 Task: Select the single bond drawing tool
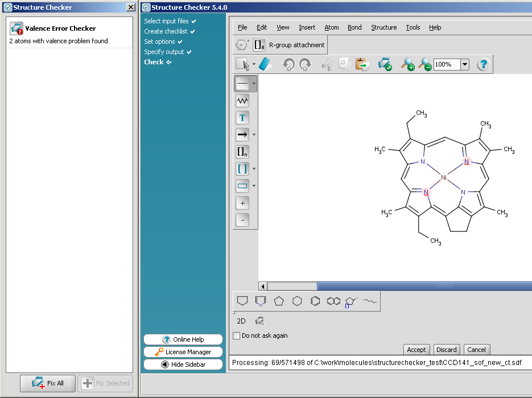point(242,84)
